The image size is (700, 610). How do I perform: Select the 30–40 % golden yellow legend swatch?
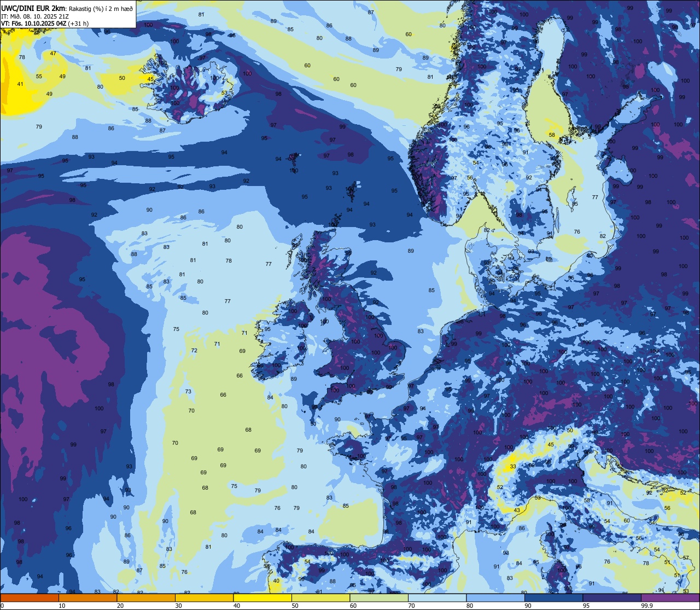(204, 598)
